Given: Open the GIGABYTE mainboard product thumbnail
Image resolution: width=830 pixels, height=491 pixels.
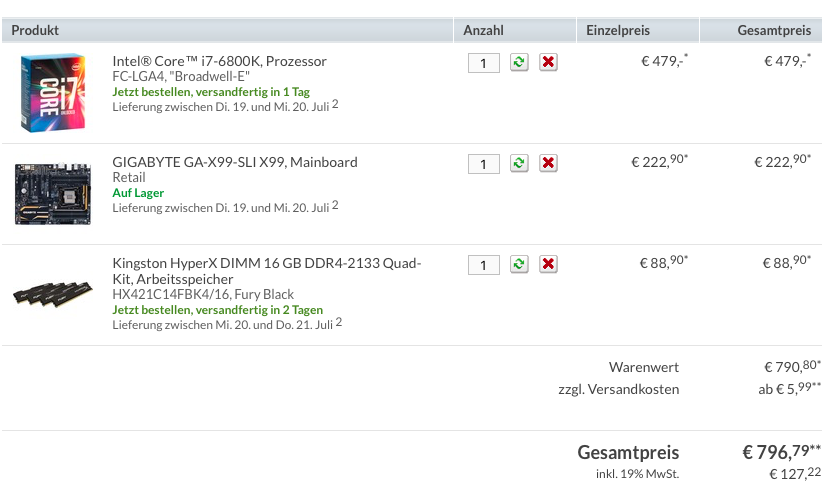Looking at the screenshot, I should click(53, 194).
